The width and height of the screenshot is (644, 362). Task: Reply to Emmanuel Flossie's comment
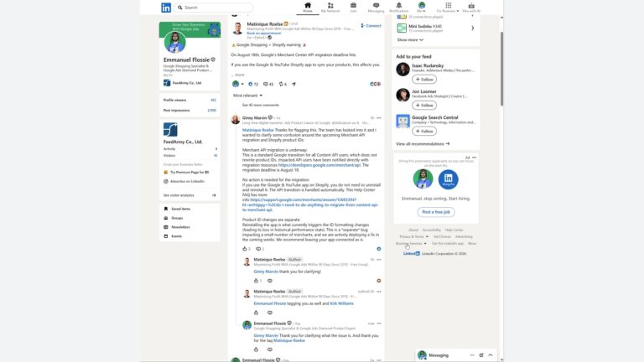pyautogui.click(x=270, y=349)
